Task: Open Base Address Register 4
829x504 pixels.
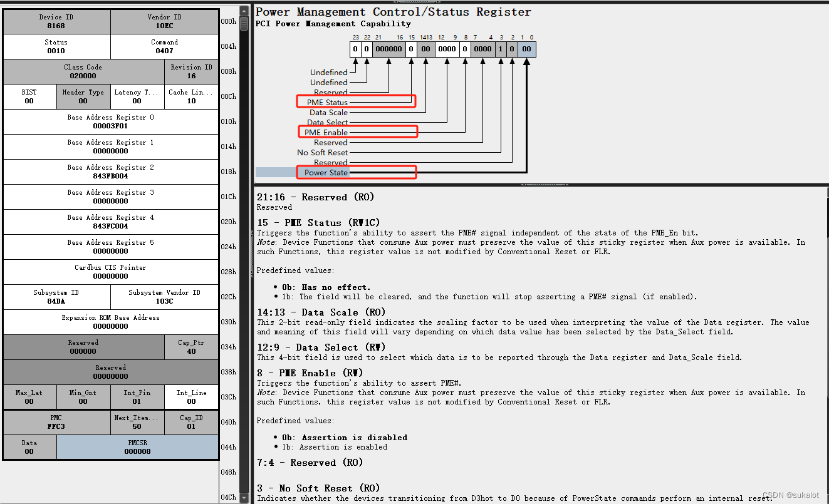Action: click(111, 222)
